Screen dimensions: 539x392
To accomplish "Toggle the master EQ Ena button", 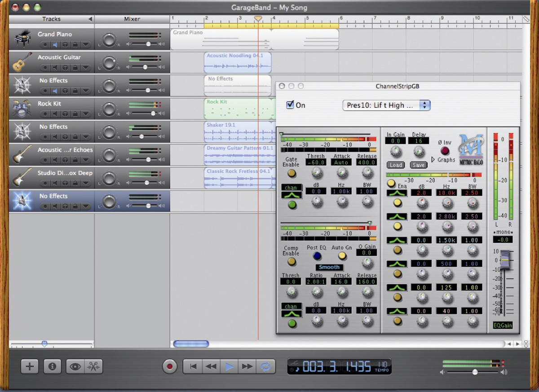I will [x=391, y=183].
